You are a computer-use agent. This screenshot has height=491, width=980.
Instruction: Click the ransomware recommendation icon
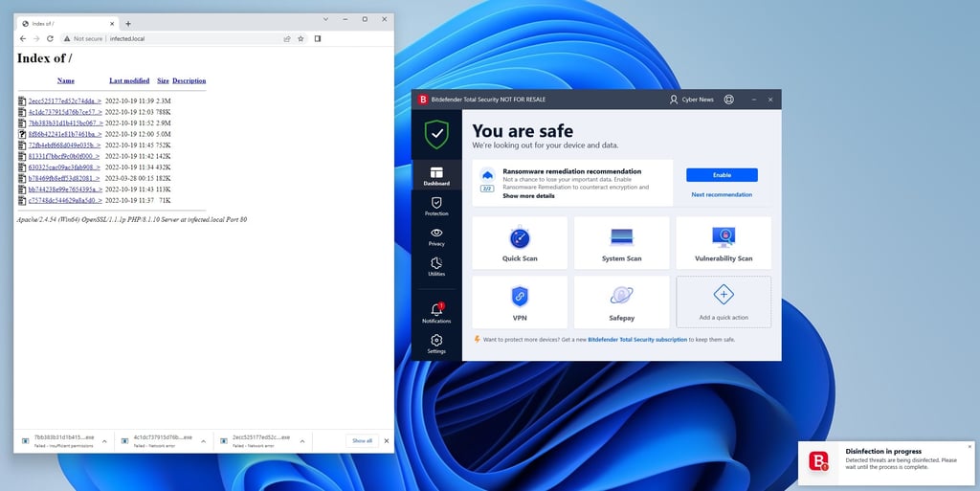coord(487,175)
